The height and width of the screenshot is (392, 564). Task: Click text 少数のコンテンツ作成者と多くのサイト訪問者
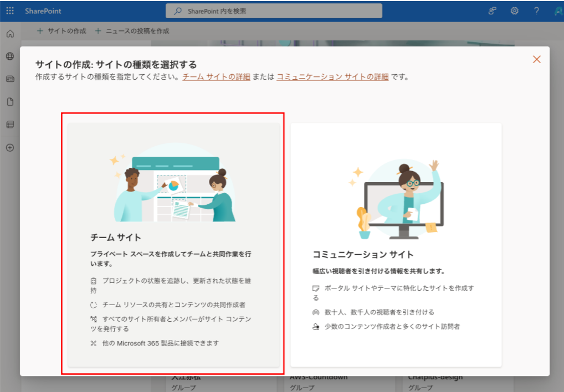(392, 327)
